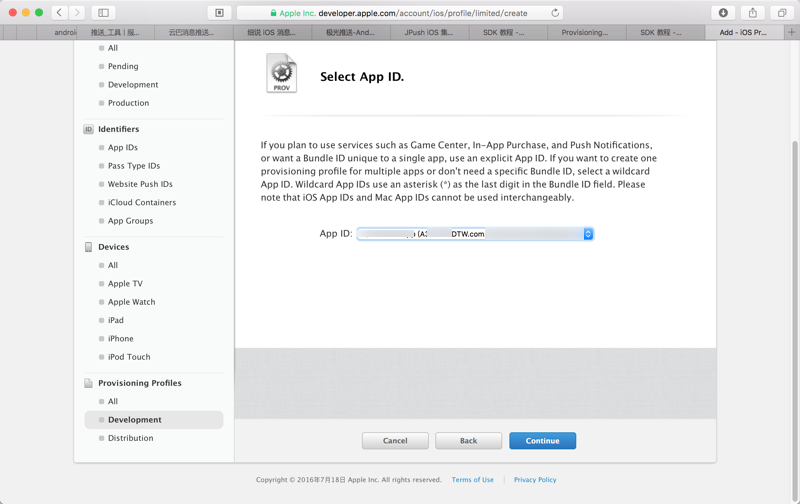Select Production certificates in the sidebar

point(129,103)
